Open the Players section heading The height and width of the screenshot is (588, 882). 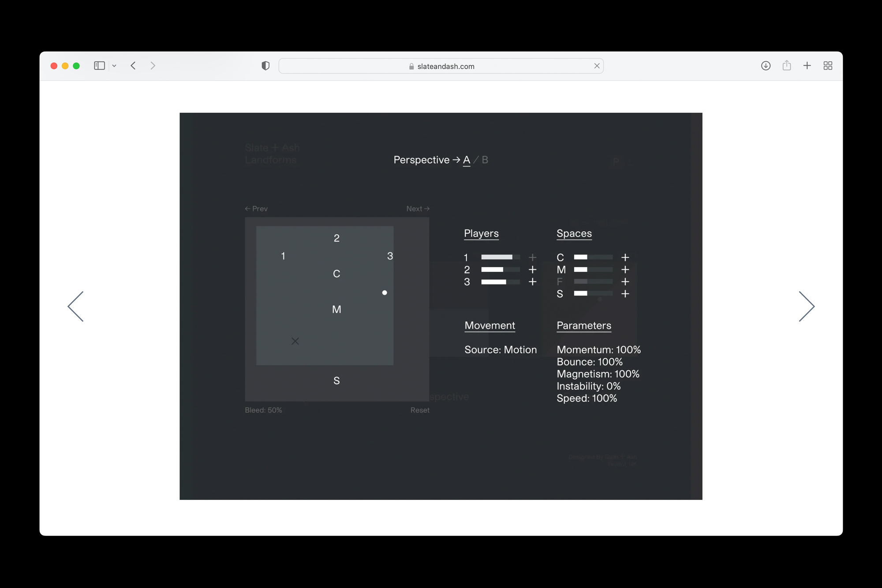click(x=481, y=233)
